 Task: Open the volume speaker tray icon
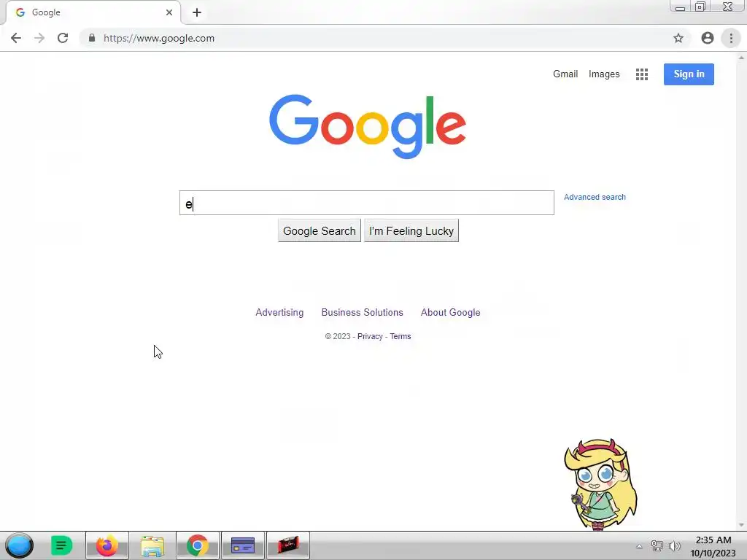[674, 546]
